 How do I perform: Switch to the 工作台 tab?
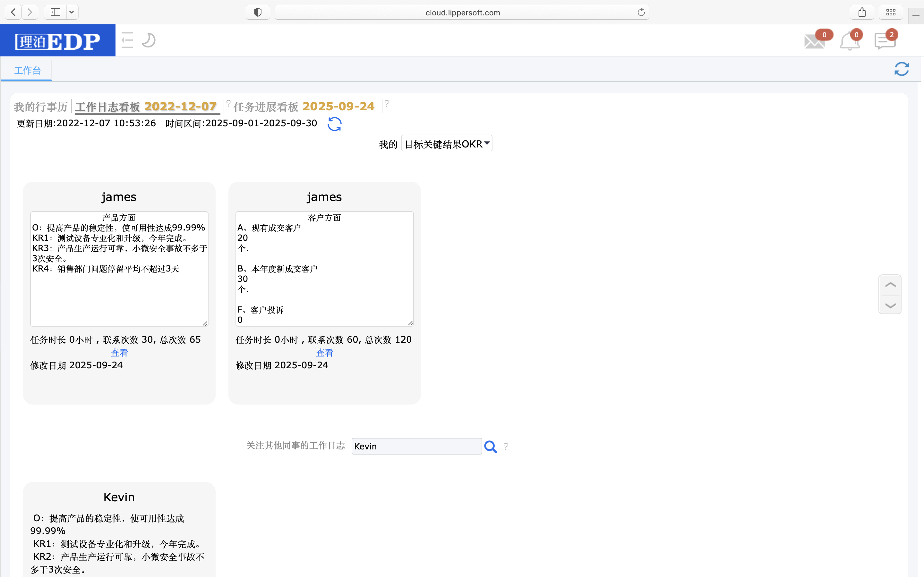[x=27, y=71]
